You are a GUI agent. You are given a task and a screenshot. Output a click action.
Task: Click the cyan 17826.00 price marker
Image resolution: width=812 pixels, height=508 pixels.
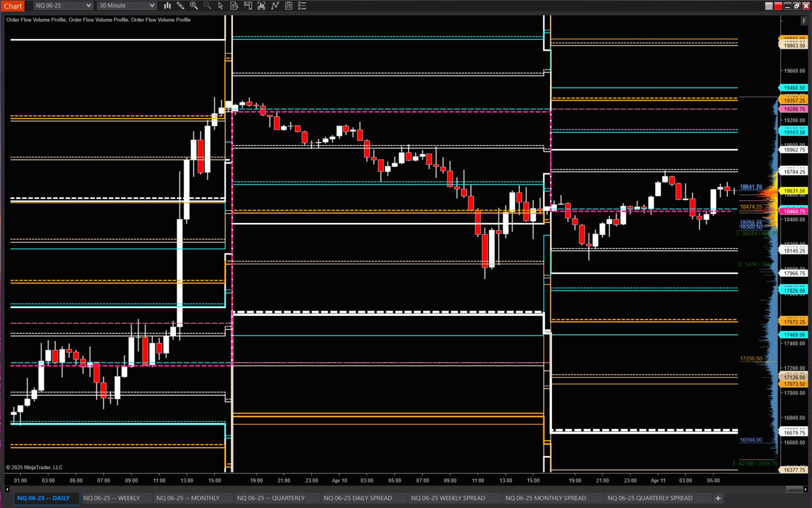pos(794,290)
